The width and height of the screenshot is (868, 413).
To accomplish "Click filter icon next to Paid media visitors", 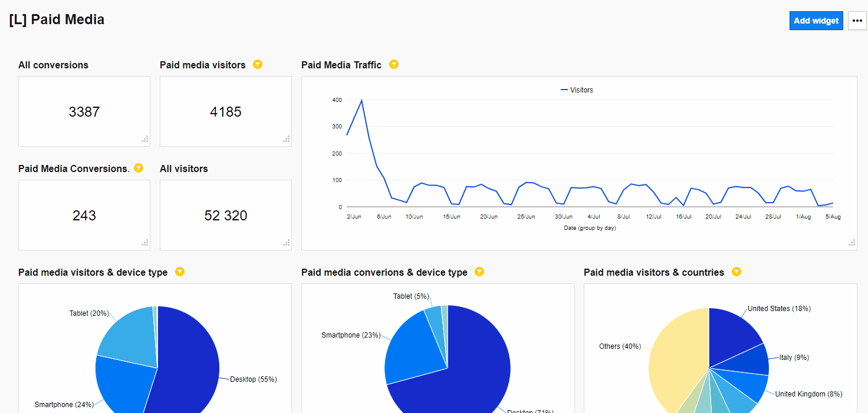I will (258, 64).
